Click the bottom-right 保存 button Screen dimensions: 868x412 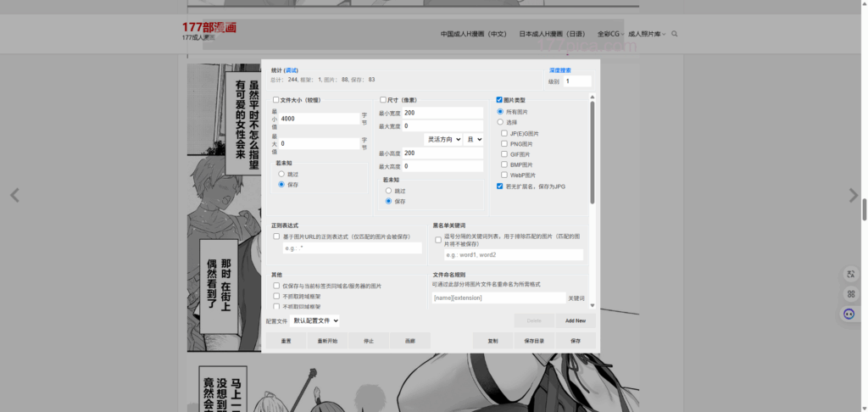(x=576, y=341)
